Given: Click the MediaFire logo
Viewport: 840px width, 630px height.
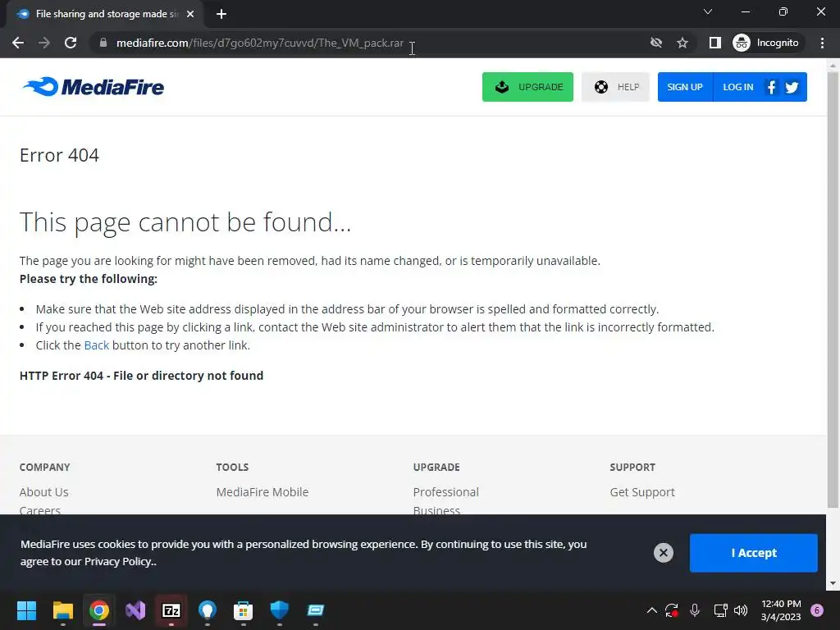Looking at the screenshot, I should coord(94,87).
